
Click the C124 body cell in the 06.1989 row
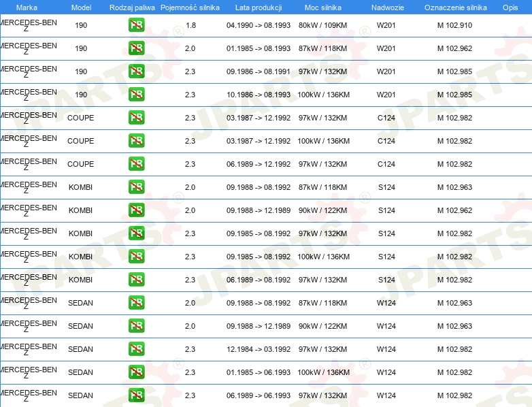(386, 164)
